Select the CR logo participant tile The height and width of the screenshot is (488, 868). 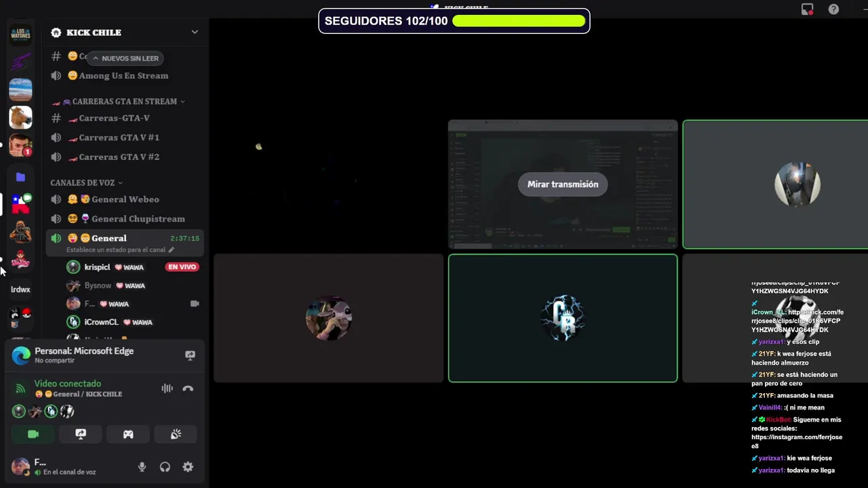coord(563,318)
